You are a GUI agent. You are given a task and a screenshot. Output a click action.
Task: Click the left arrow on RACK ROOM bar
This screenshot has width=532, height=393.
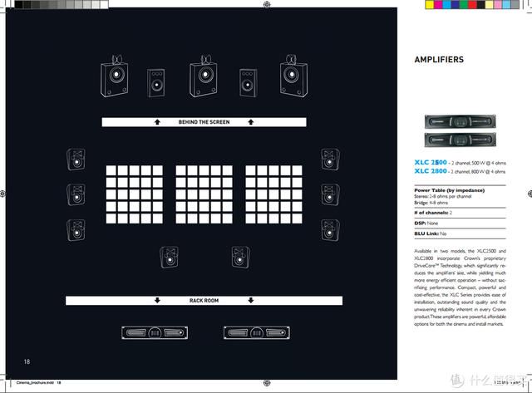pyautogui.click(x=157, y=301)
